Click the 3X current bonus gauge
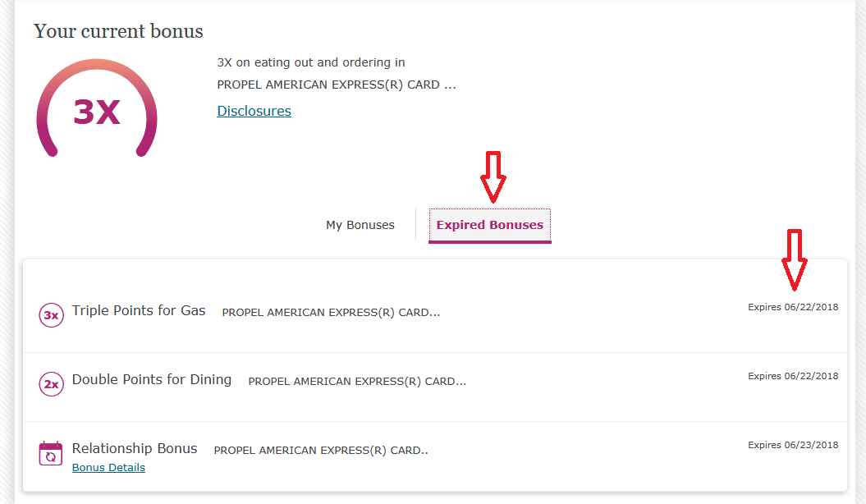The image size is (866, 504). [x=97, y=111]
